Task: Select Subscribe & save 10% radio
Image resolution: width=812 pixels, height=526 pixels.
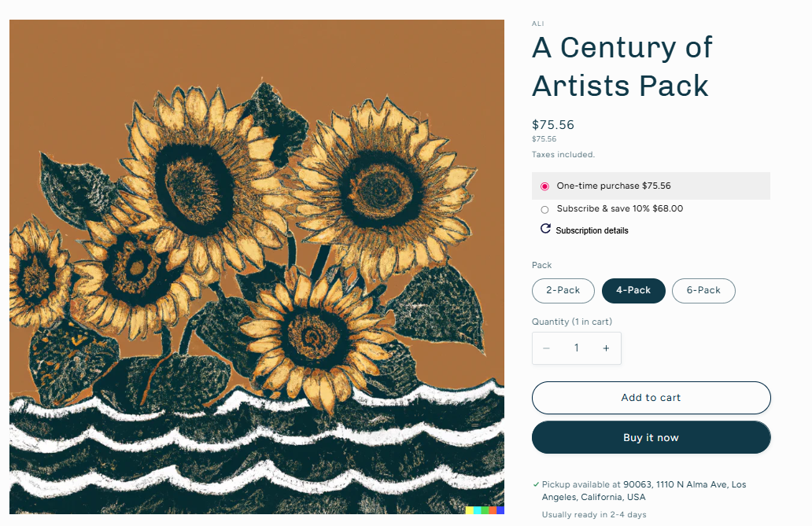Action: tap(544, 210)
